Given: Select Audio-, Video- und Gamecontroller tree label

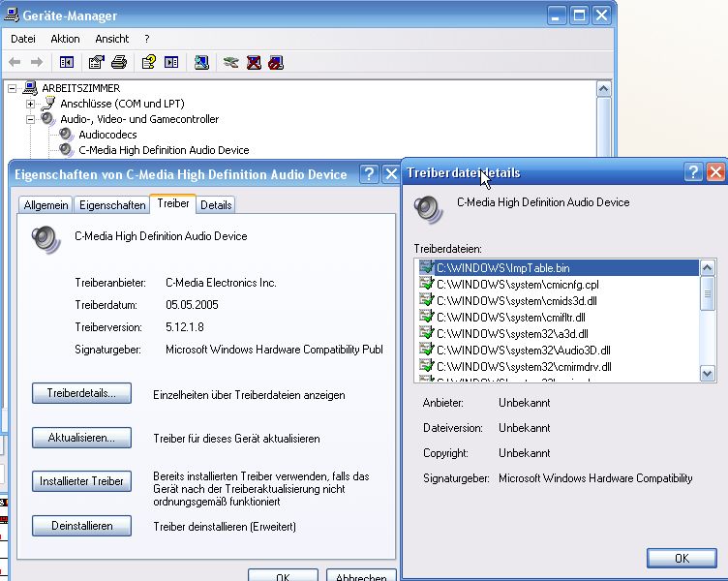Looking at the screenshot, I should tap(139, 119).
